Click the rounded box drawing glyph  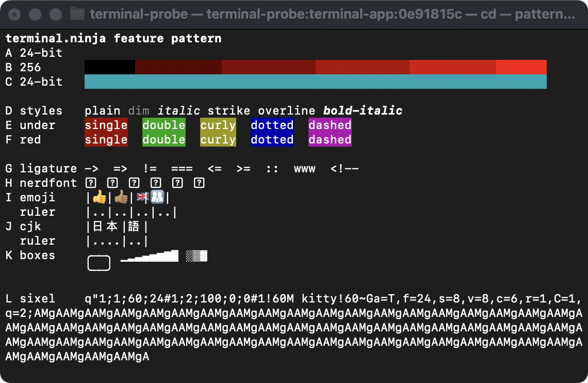99,263
